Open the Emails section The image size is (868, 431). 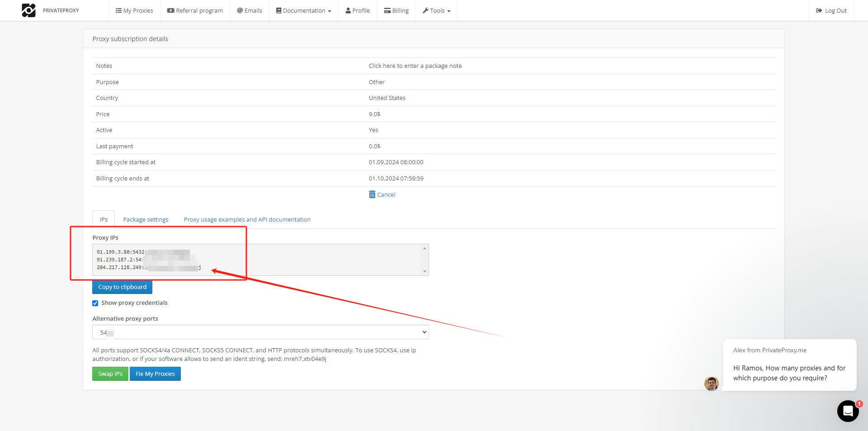tap(250, 10)
